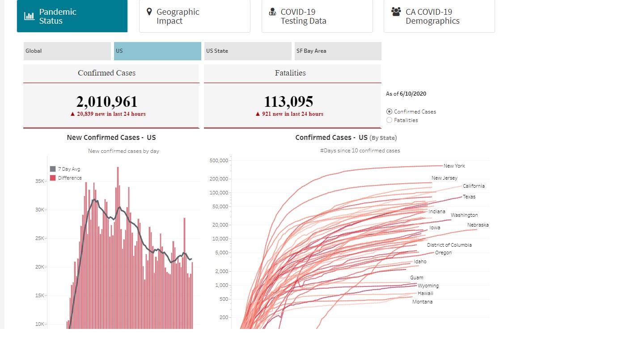Image resolution: width=644 pixels, height=362 pixels.
Task: Click the people icon on CA COVID-19 Demographics
Action: (395, 12)
